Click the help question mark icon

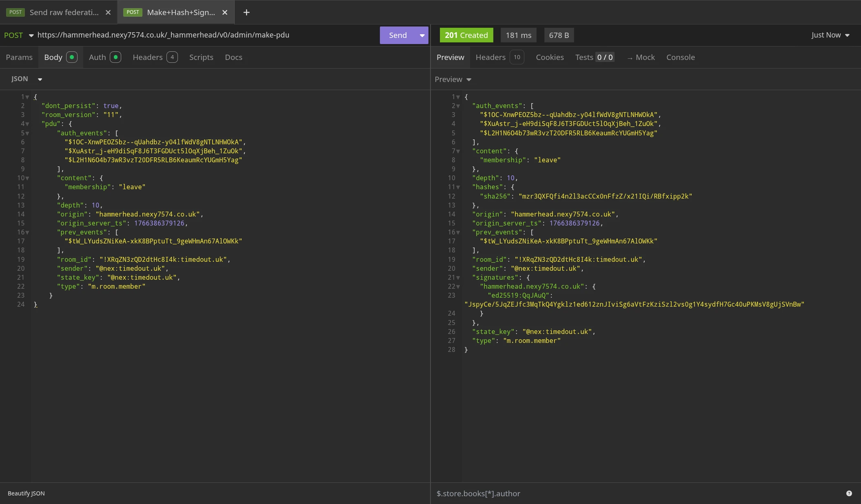[x=849, y=493]
